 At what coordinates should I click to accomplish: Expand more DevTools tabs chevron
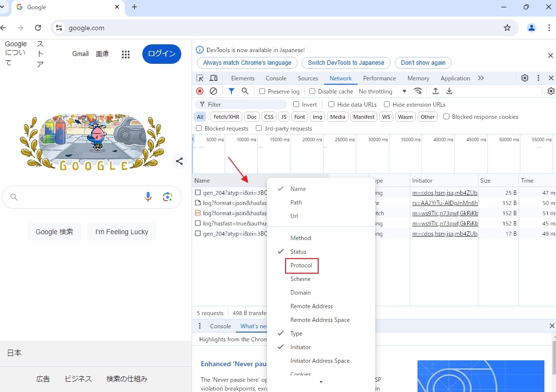[481, 78]
